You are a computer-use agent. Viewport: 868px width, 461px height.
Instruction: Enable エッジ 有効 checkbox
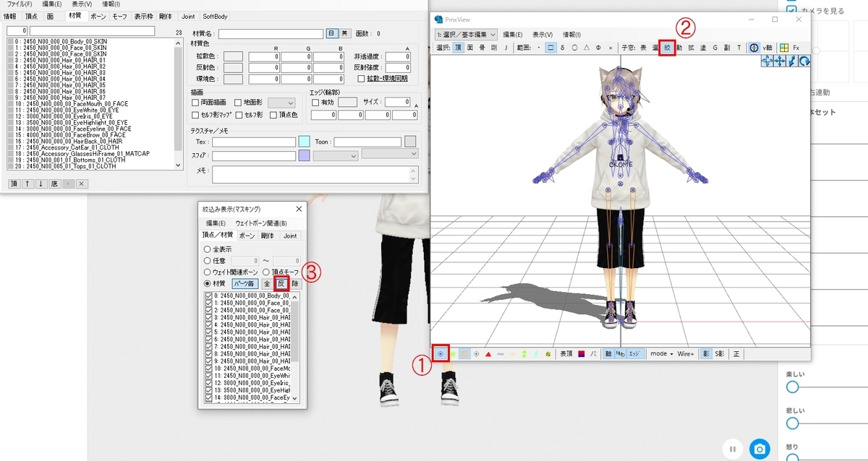pyautogui.click(x=315, y=103)
